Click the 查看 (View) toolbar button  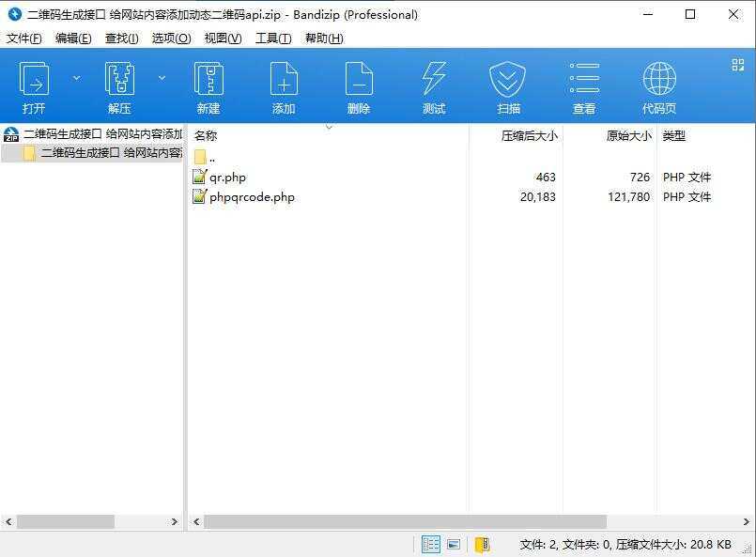click(583, 85)
